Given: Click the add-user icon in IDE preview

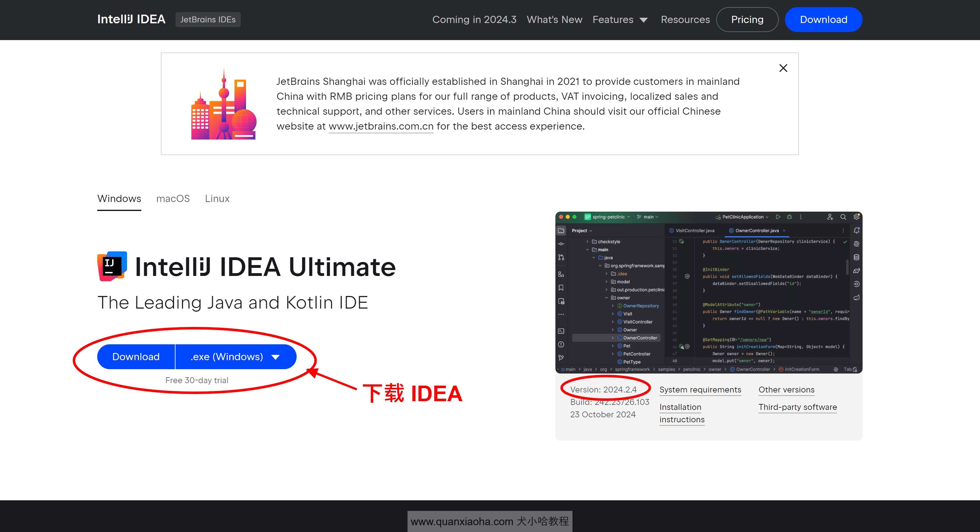Looking at the screenshot, I should [830, 217].
